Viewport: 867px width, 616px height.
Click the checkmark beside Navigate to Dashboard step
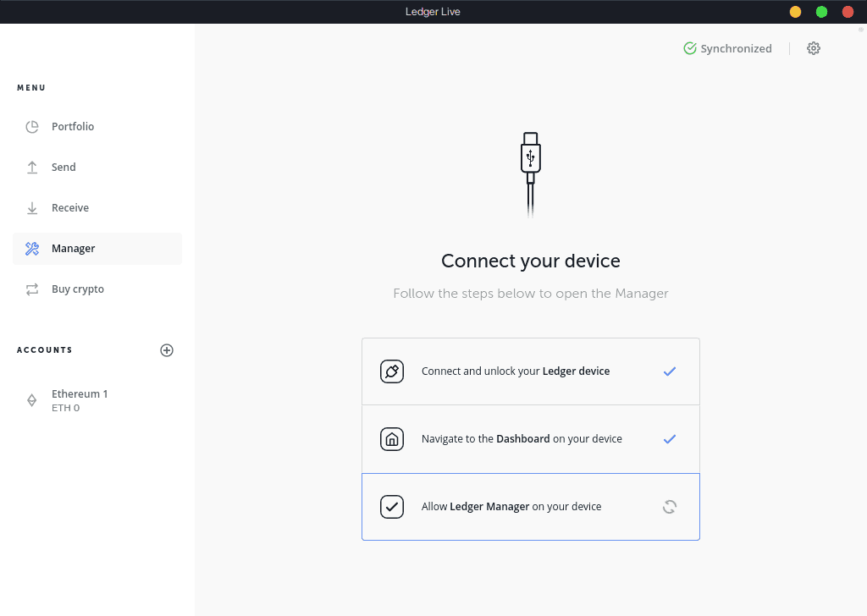tap(670, 439)
